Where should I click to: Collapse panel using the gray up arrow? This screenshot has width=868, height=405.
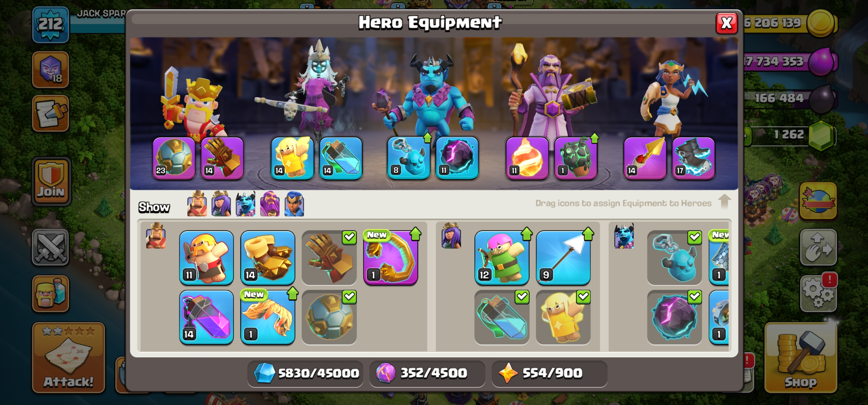pos(724,202)
